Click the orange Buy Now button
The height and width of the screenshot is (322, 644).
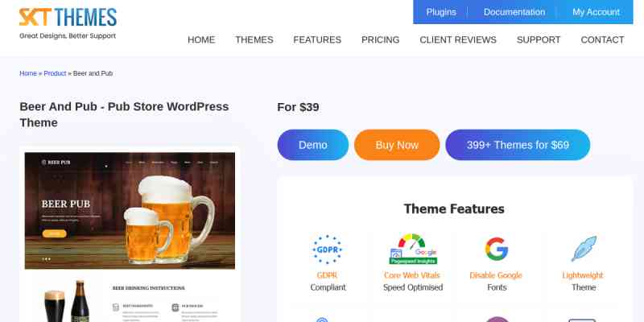pyautogui.click(x=397, y=145)
